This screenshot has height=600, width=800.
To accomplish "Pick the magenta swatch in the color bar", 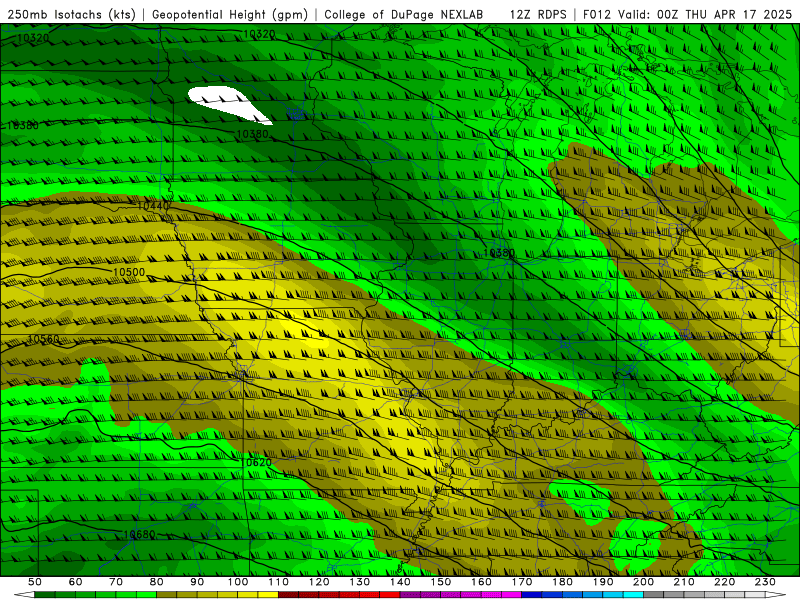I will tap(511, 595).
